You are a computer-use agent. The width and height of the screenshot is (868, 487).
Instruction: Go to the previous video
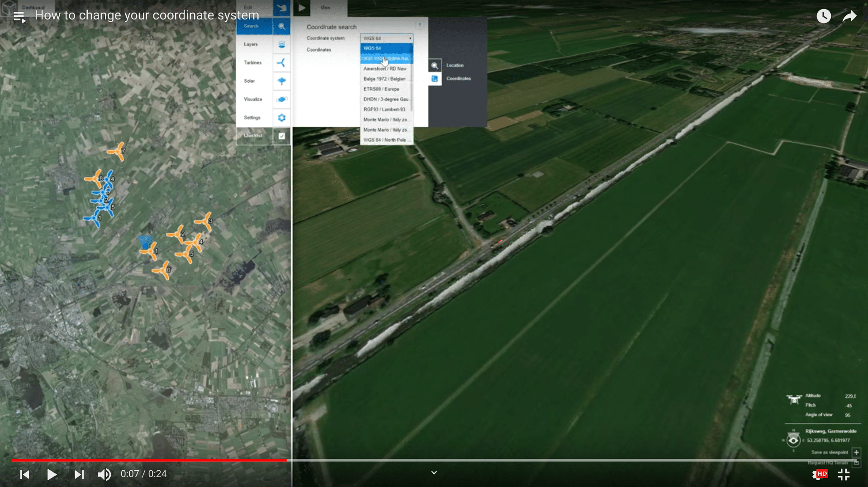tap(24, 474)
